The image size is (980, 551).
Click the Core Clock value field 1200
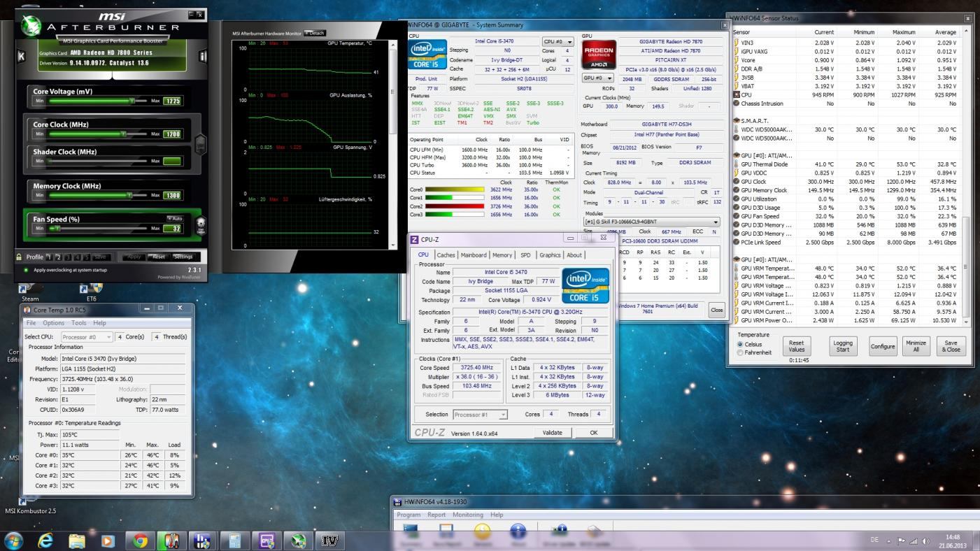click(x=172, y=134)
